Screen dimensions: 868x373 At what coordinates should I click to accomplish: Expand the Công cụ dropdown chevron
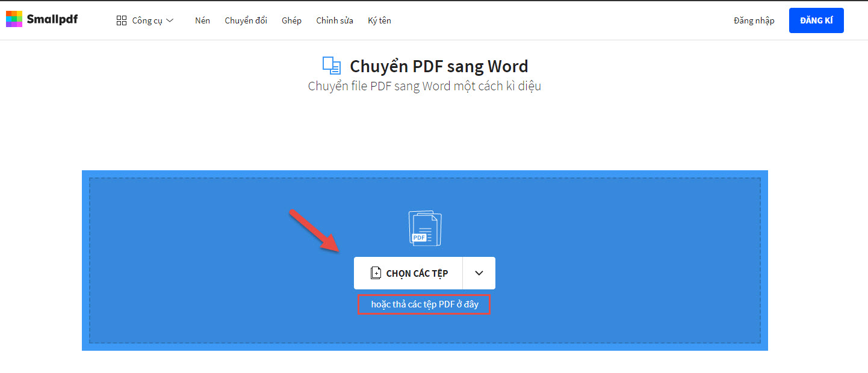(170, 20)
